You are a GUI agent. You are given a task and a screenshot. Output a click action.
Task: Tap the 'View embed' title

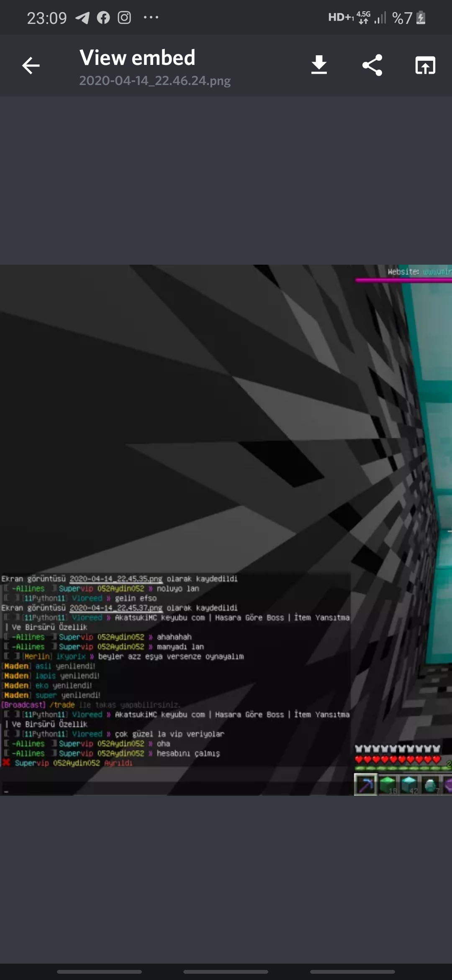click(137, 58)
